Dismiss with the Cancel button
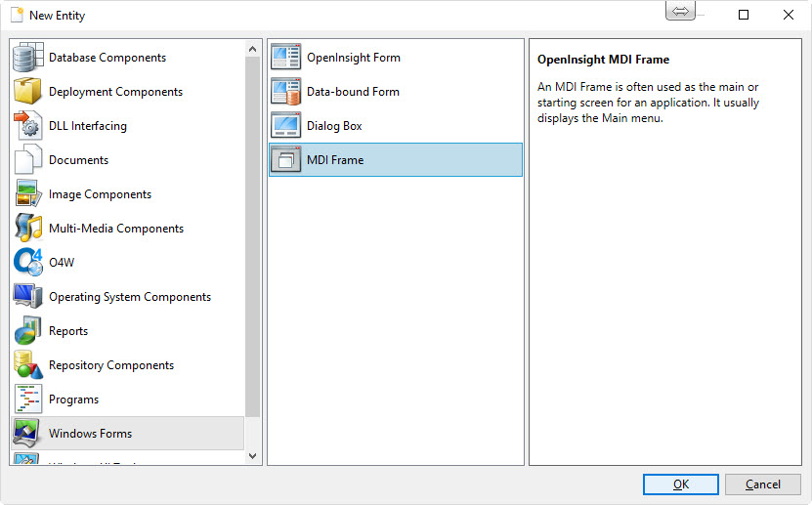Viewport: 812px width, 505px height. [x=763, y=484]
